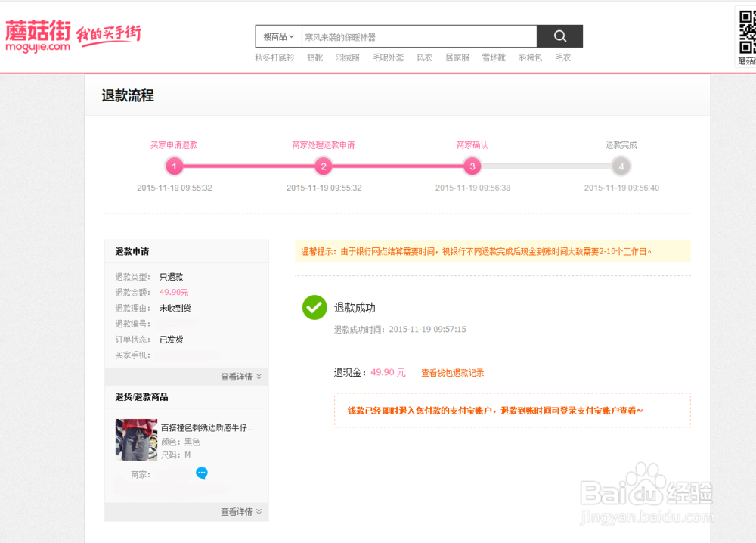
Task: Click step 1 买家申请退款 progress circle
Action: [x=175, y=166]
